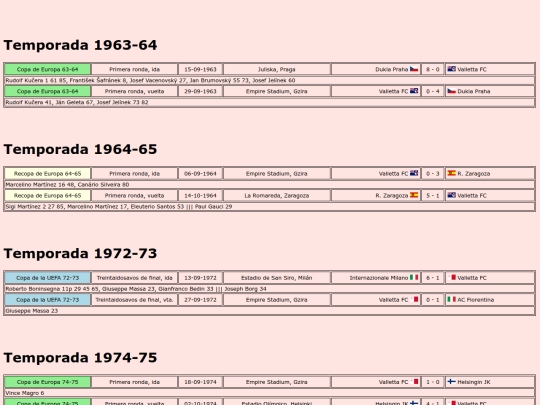Screen dimensions: 540x405
Task: Click Italian flag beside Internazionale Milano
Action: pyautogui.click(x=414, y=278)
